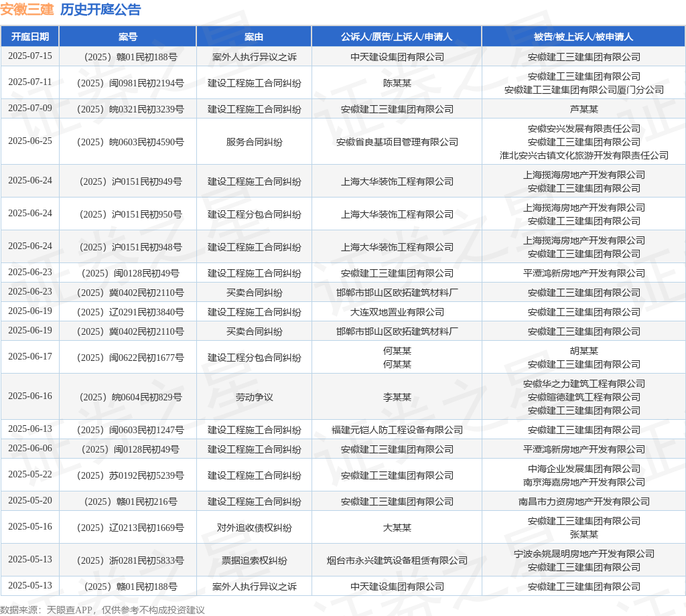Click the 数据来源 天眼查APP footer note
Screen dimensions: 686x616
tap(102, 610)
